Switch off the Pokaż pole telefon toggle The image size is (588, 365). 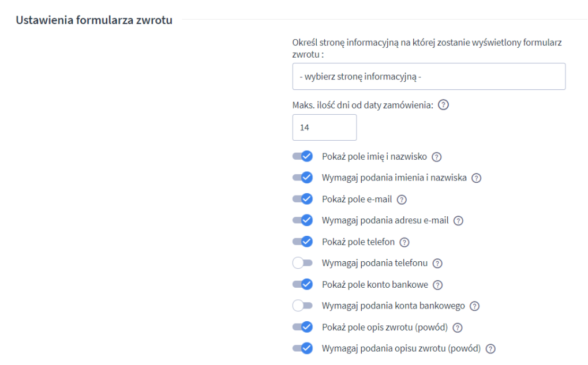[x=302, y=242]
